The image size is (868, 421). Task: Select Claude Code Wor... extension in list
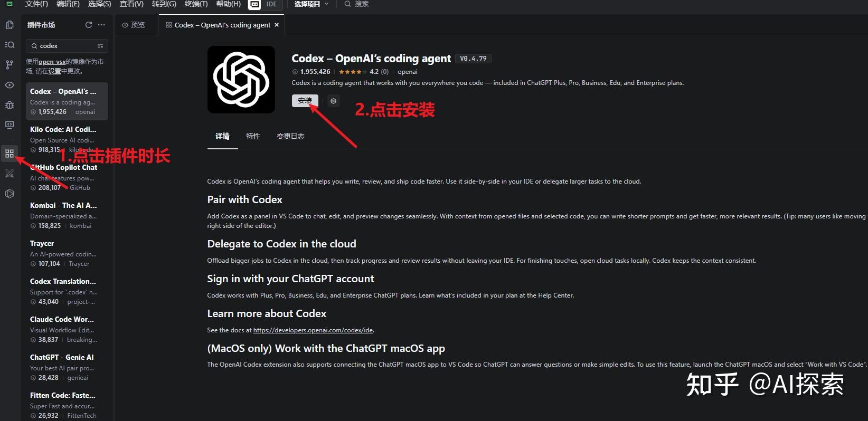[x=67, y=329]
